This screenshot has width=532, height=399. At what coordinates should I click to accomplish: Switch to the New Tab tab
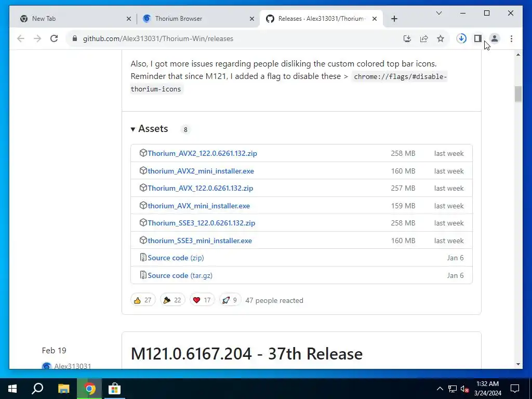pyautogui.click(x=75, y=19)
